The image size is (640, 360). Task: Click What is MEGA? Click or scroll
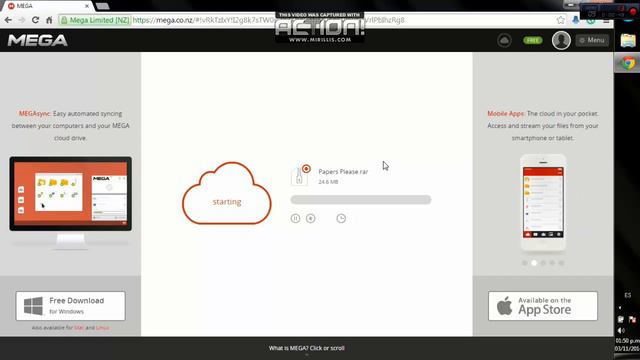(x=307, y=348)
